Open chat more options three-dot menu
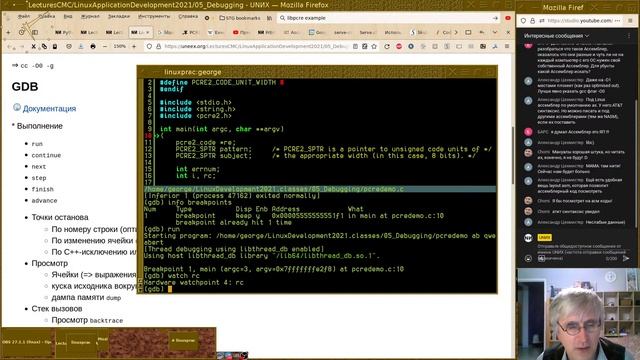640x360 pixels. coord(629,36)
